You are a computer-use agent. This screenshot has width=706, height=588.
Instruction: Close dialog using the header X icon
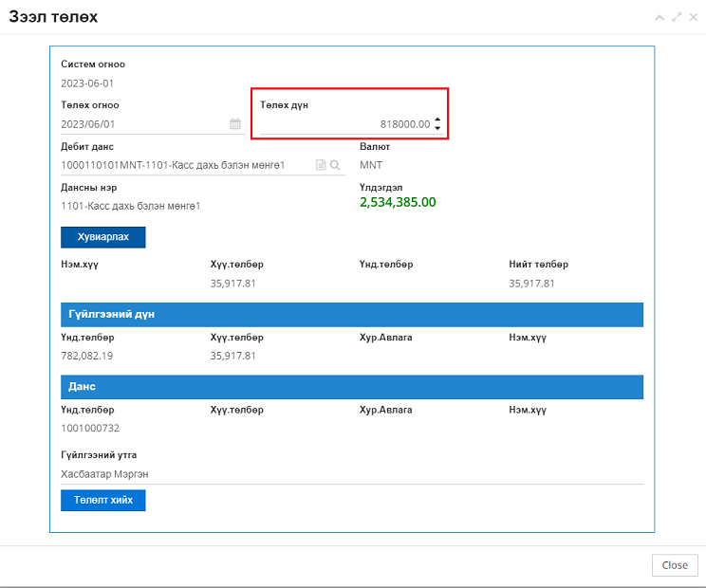(x=694, y=17)
